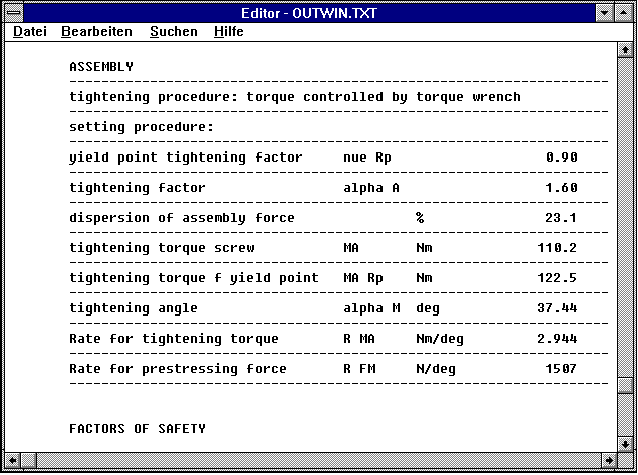638x475 pixels.
Task: Open the Hilfe menu
Action: (x=228, y=32)
